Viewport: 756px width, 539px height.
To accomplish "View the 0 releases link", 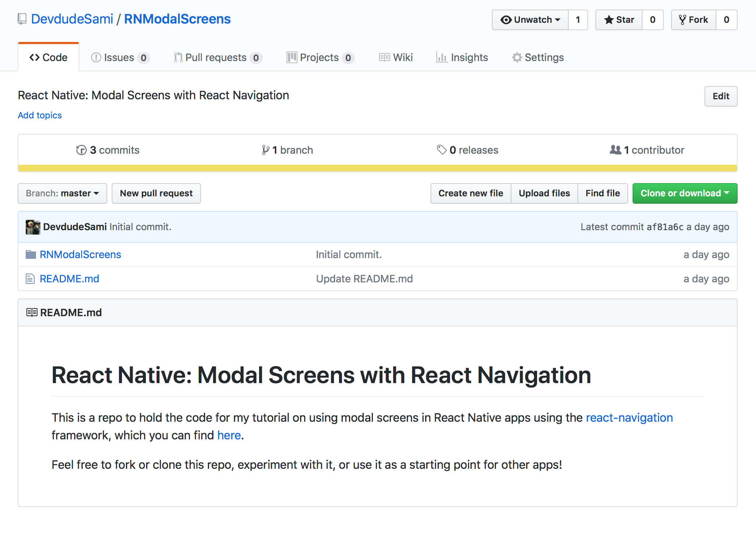I will pos(468,150).
